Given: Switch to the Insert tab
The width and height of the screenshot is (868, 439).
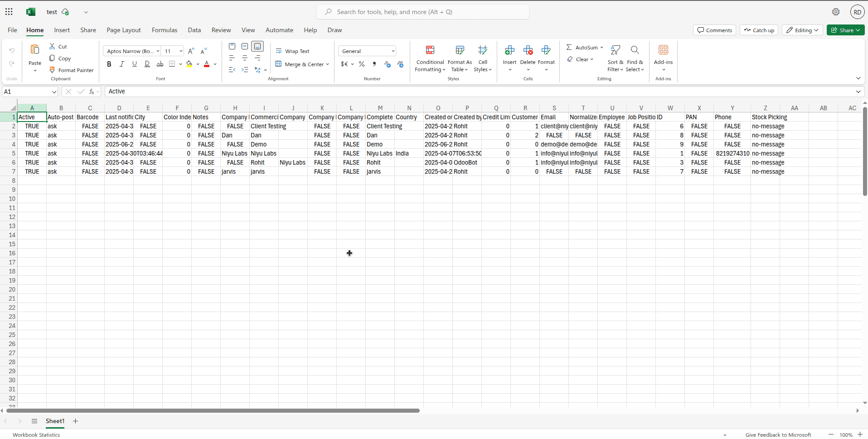Looking at the screenshot, I should pyautogui.click(x=62, y=30).
